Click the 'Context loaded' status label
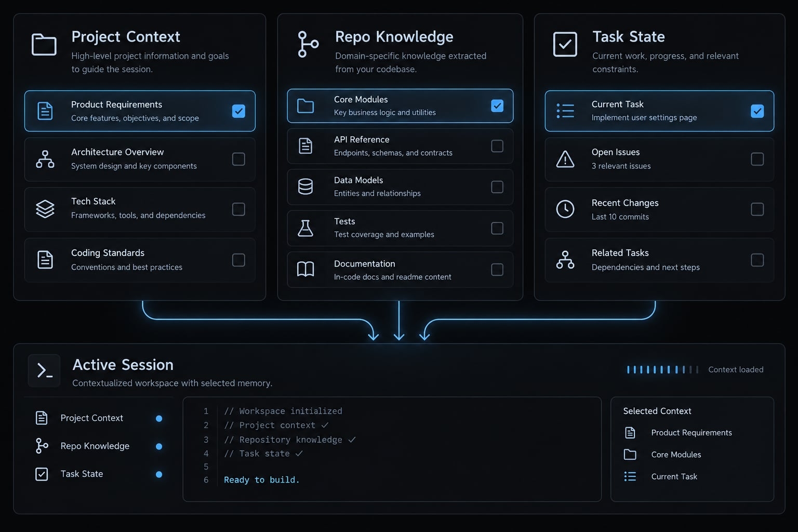The width and height of the screenshot is (798, 532). [x=736, y=369]
